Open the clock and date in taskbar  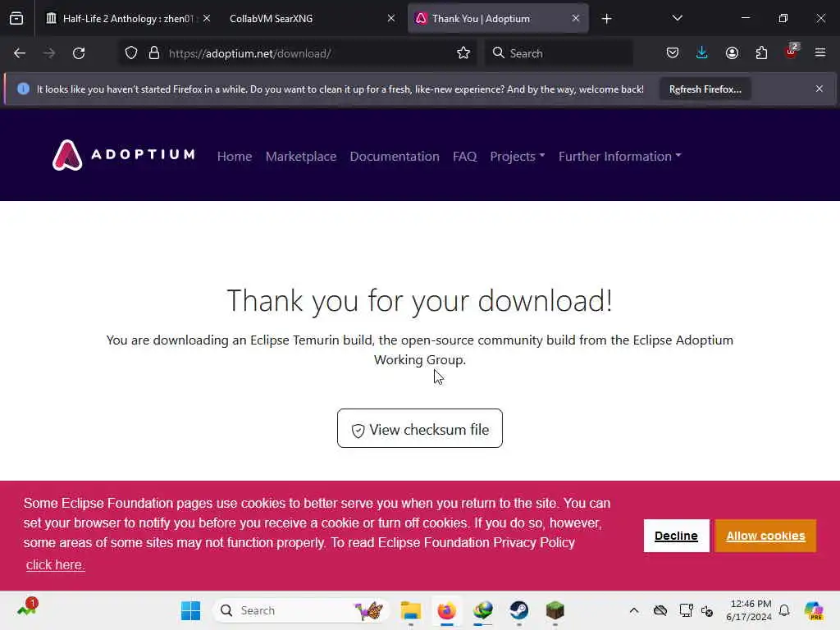748,610
